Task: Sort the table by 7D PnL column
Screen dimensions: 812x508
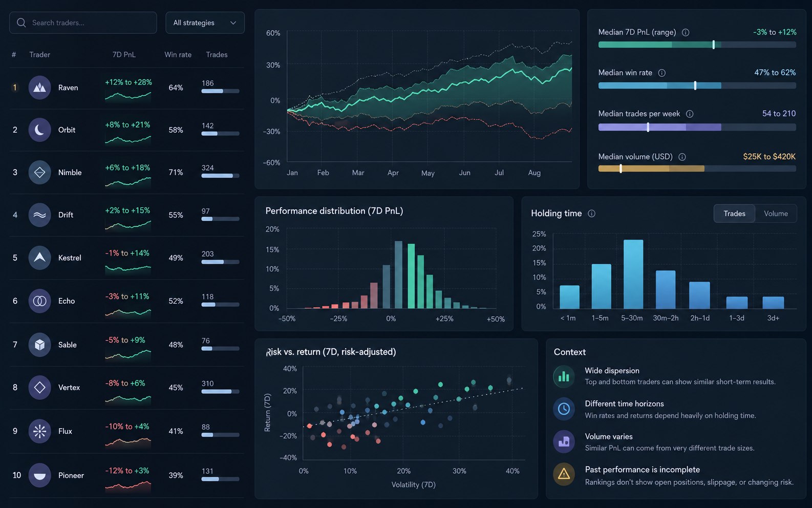Action: pyautogui.click(x=124, y=54)
